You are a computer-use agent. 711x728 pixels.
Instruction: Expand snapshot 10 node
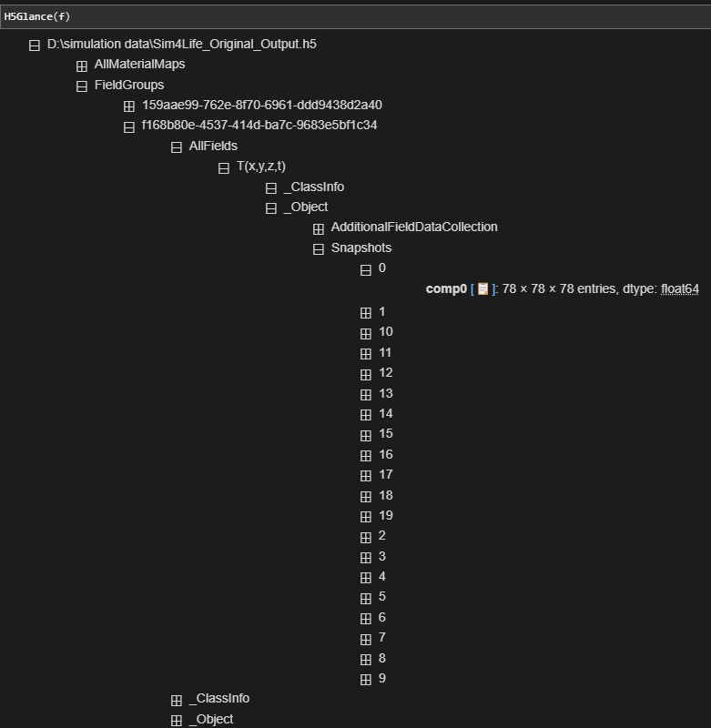[x=366, y=333]
